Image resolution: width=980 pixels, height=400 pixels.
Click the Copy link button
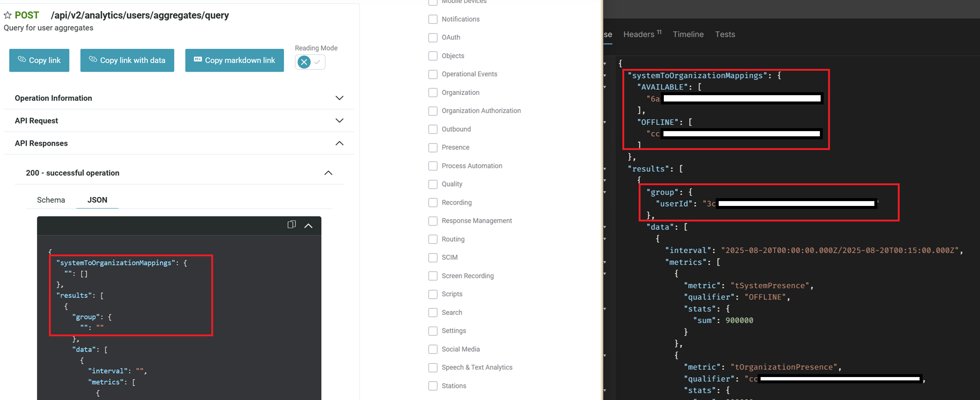tap(39, 60)
